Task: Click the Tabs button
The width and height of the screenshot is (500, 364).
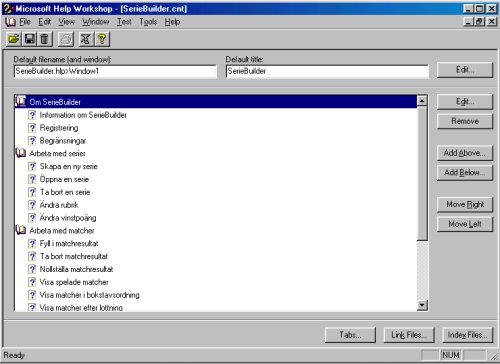Action: pyautogui.click(x=350, y=335)
